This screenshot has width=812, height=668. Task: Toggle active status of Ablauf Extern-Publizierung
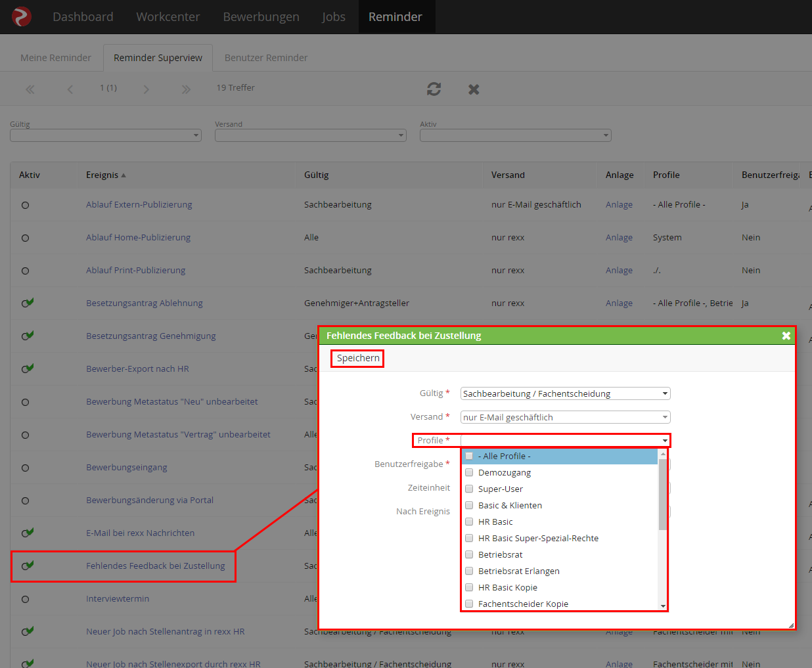pyautogui.click(x=25, y=205)
